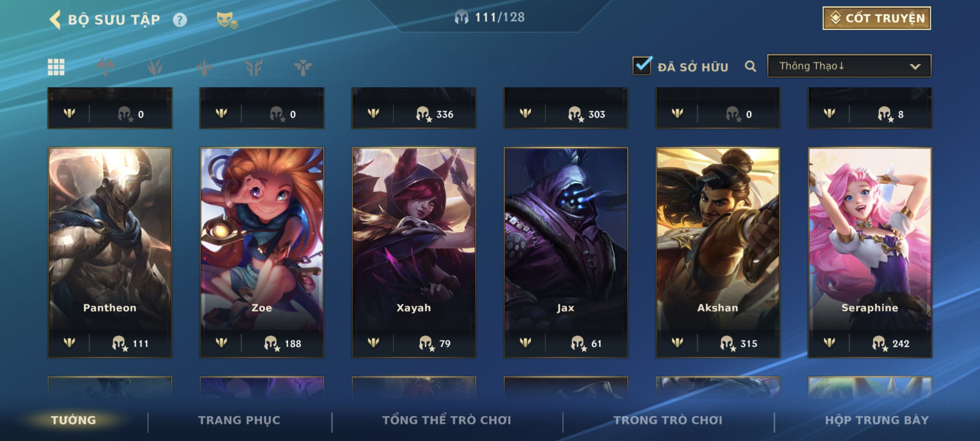Open the Tổng Thể Trò Chơi tab

pyautogui.click(x=447, y=420)
